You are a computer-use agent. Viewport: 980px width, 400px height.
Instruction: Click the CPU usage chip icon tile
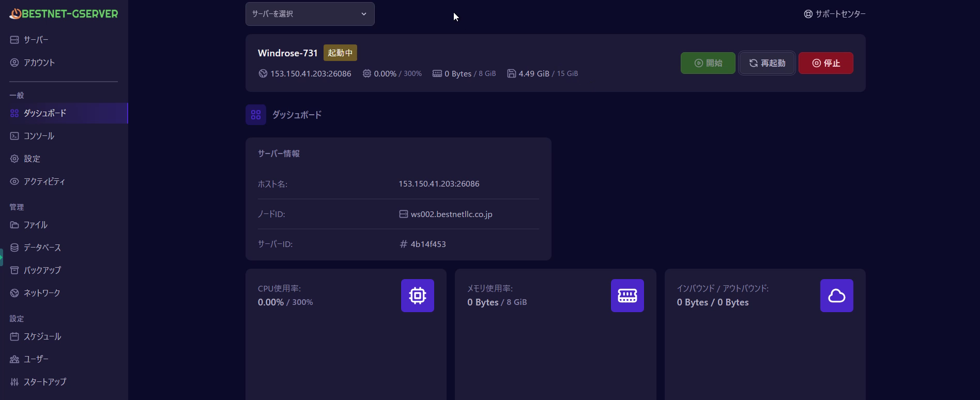tap(417, 296)
